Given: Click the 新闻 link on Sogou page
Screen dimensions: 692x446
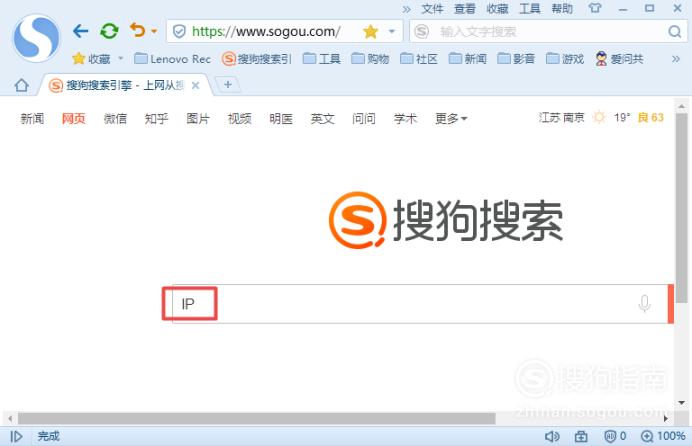Looking at the screenshot, I should pyautogui.click(x=32, y=119).
